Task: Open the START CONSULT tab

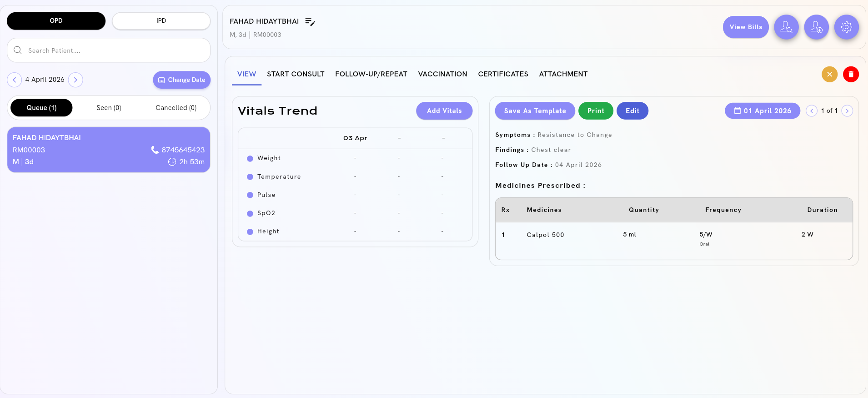Action: coord(296,74)
